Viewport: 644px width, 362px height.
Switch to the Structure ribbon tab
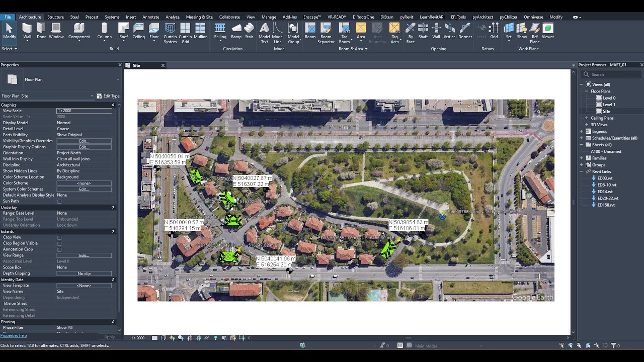[x=55, y=17]
